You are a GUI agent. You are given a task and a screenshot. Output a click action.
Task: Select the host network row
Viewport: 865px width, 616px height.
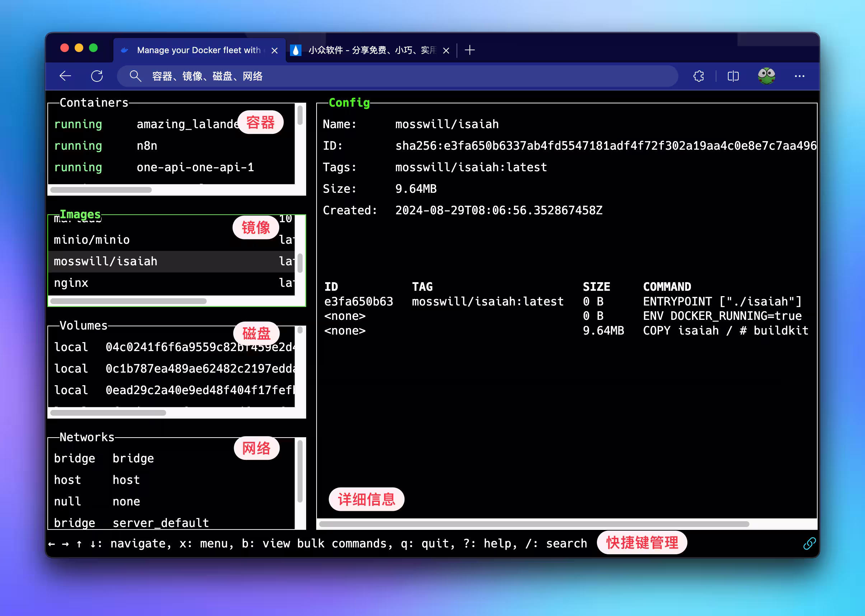(172, 480)
